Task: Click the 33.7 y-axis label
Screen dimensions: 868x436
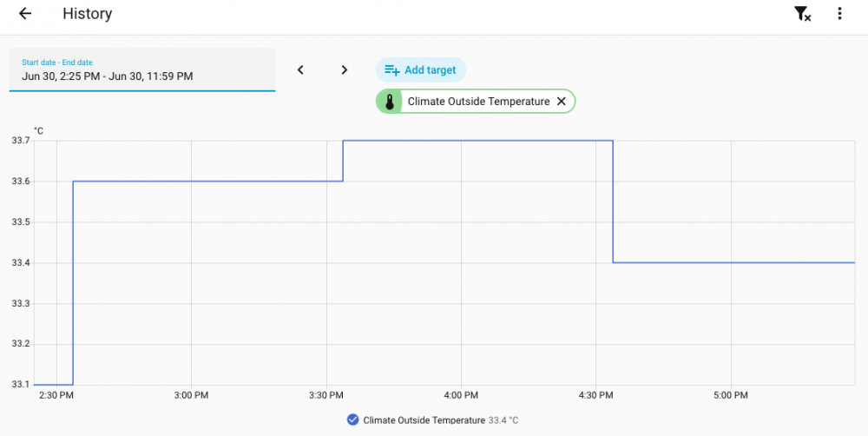Action: pos(20,141)
